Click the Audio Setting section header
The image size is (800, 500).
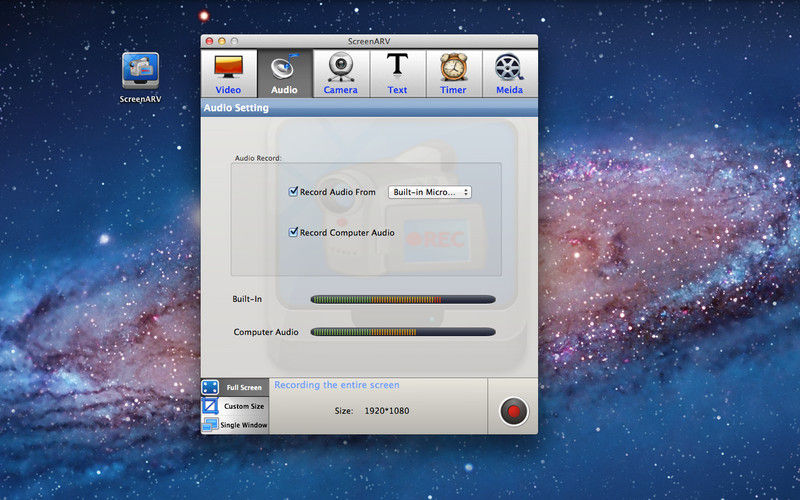pos(236,108)
